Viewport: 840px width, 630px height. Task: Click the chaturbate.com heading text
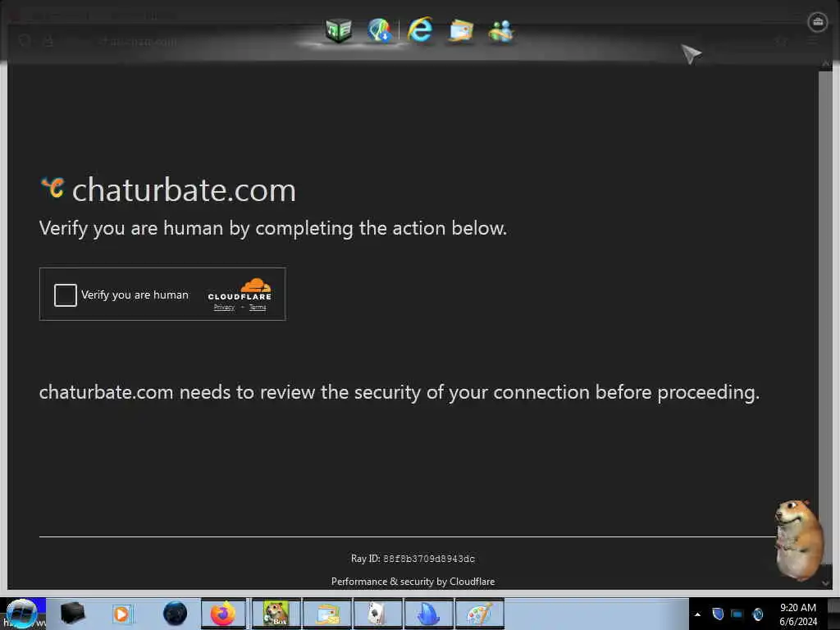click(184, 190)
